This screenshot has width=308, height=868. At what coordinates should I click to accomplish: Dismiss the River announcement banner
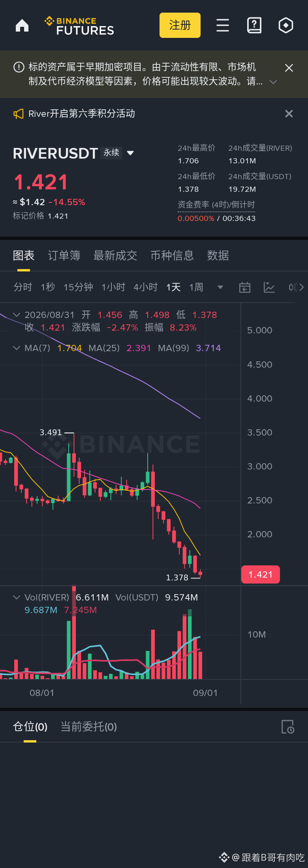tap(289, 114)
